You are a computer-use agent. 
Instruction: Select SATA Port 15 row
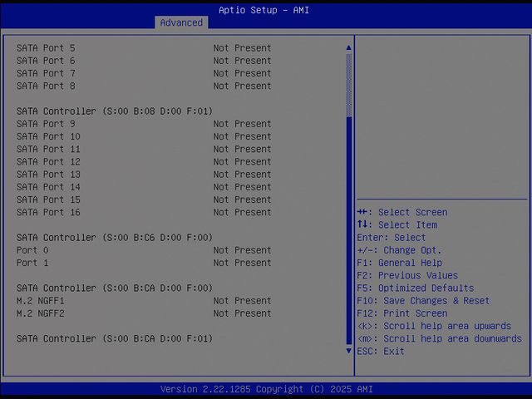144,199
